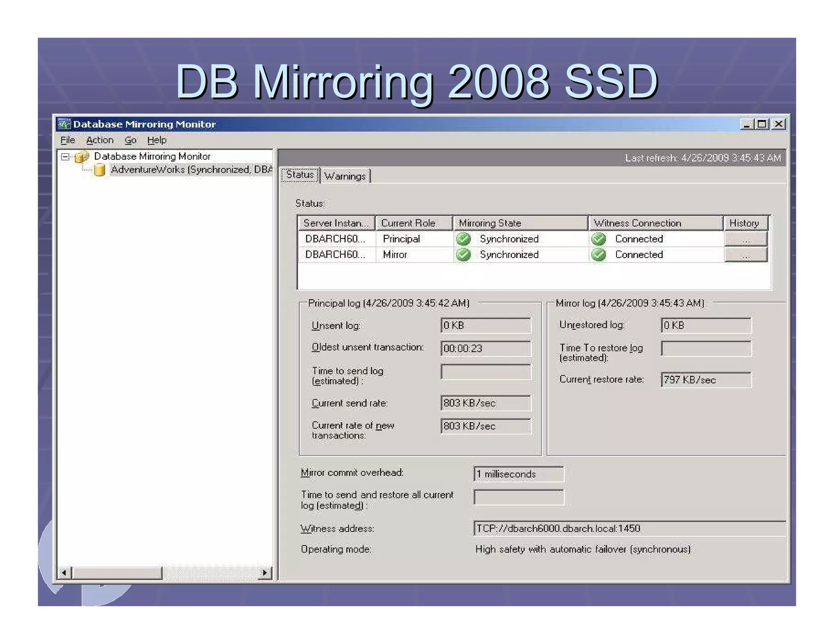Screen dimensions: 834x644
Task: Click the left scroll arrow in tree pane
Action: (x=64, y=573)
